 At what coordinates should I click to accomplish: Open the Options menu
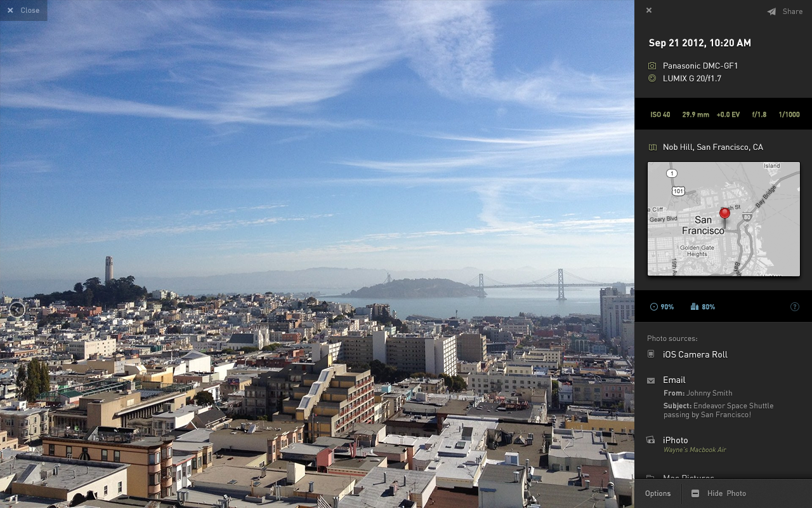tap(658, 493)
